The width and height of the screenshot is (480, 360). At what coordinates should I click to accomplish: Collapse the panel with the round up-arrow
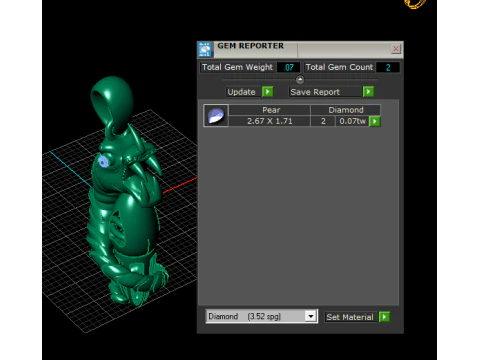pyautogui.click(x=300, y=79)
